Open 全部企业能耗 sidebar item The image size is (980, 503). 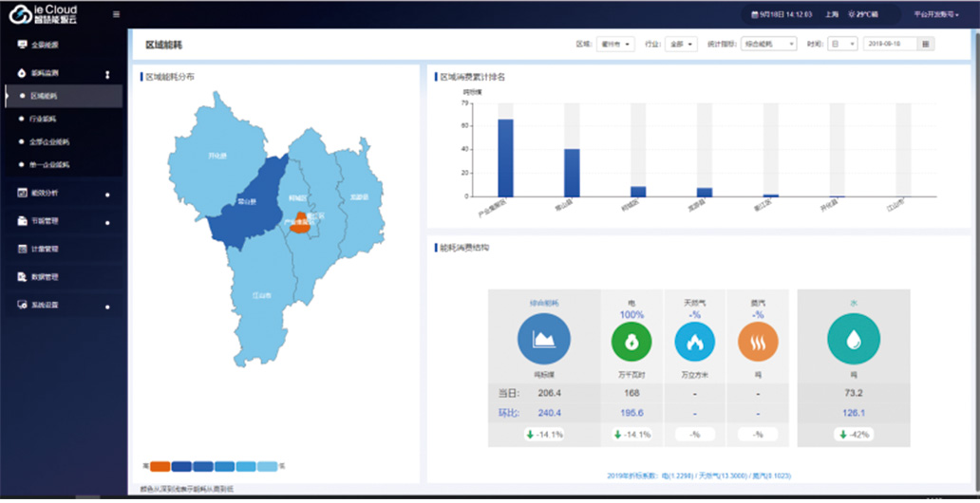49,141
